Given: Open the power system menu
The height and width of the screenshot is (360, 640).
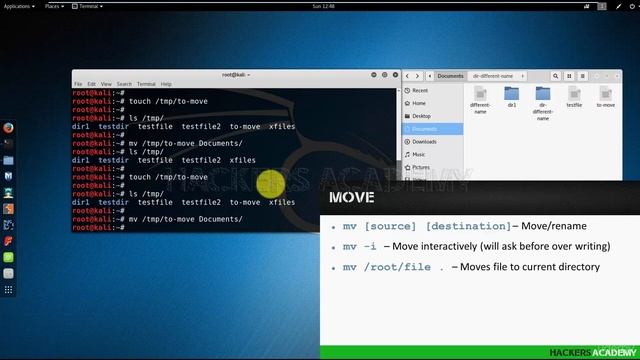Looking at the screenshot, I should [632, 6].
